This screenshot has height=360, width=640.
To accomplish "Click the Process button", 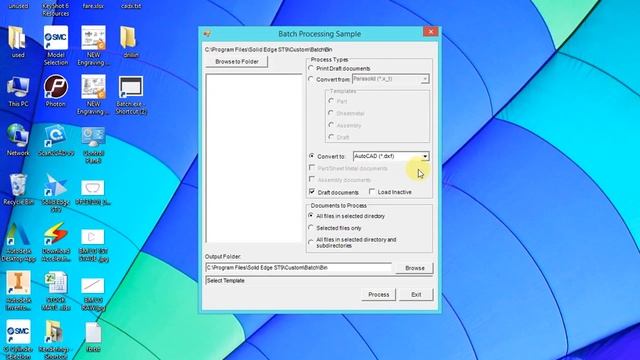I will tap(378, 294).
